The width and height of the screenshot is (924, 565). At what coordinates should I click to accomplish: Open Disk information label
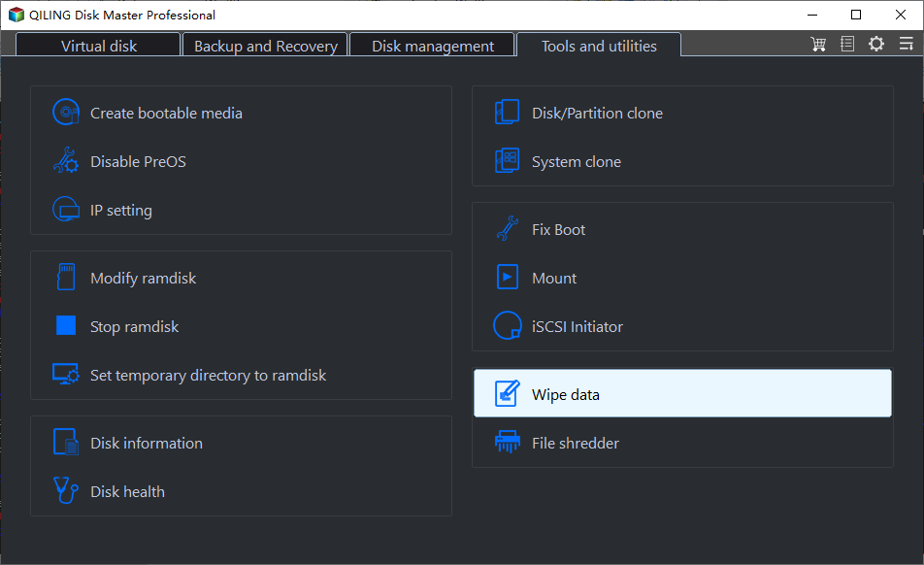tap(147, 443)
